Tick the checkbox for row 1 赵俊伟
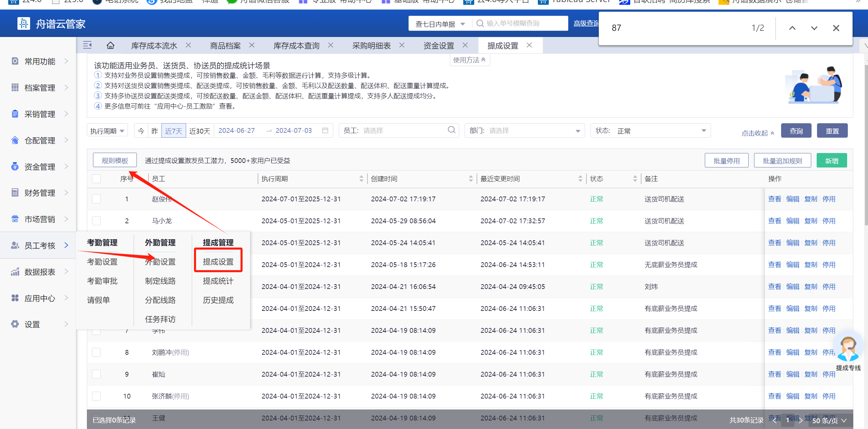The height and width of the screenshot is (429, 868). tap(96, 199)
